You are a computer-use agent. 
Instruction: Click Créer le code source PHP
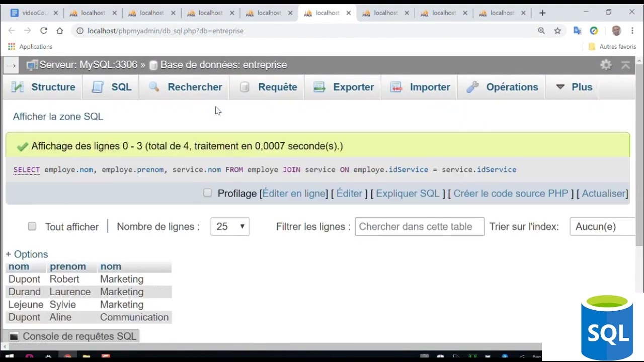click(511, 194)
